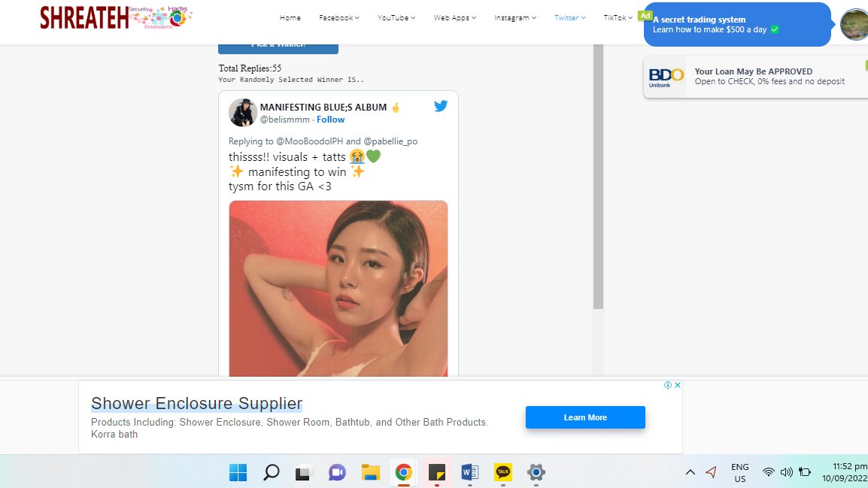Expand the TikTok dropdown menu
The width and height of the screenshot is (868, 488).
[618, 18]
